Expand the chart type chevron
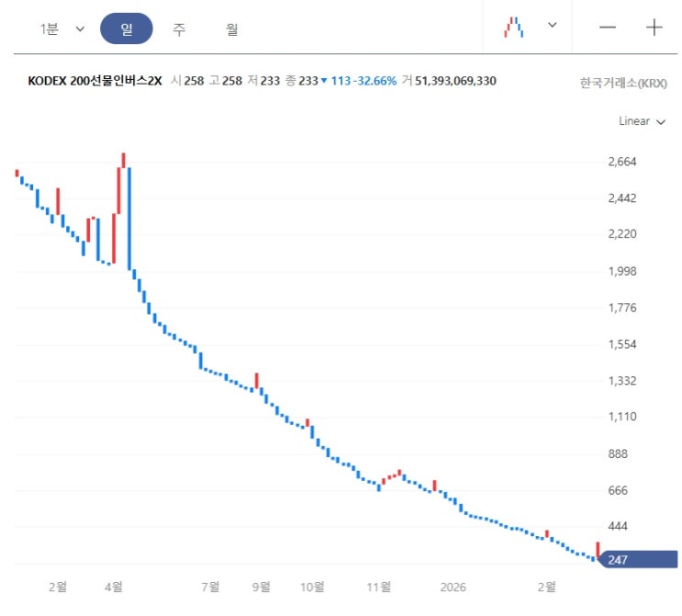 coord(552,25)
